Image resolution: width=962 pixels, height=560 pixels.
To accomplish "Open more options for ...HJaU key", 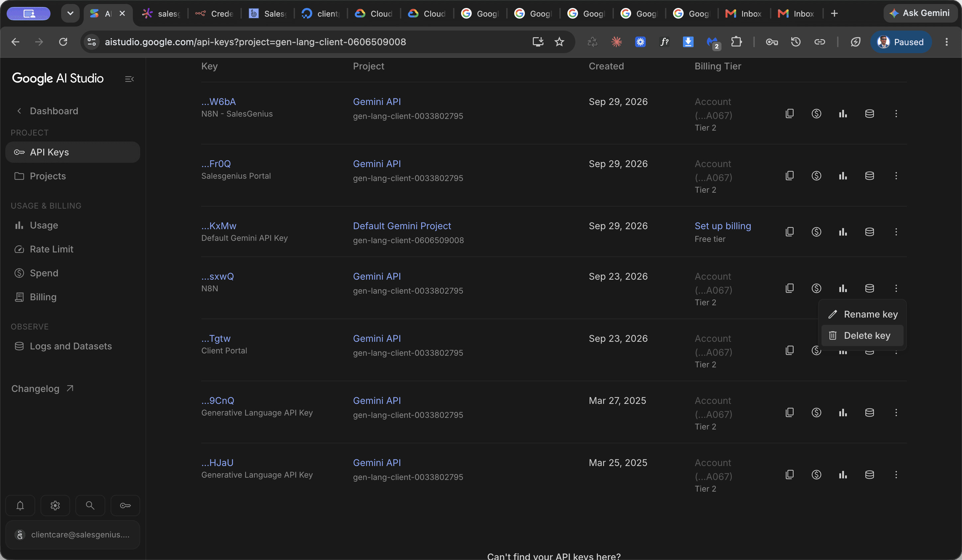I will tap(896, 475).
